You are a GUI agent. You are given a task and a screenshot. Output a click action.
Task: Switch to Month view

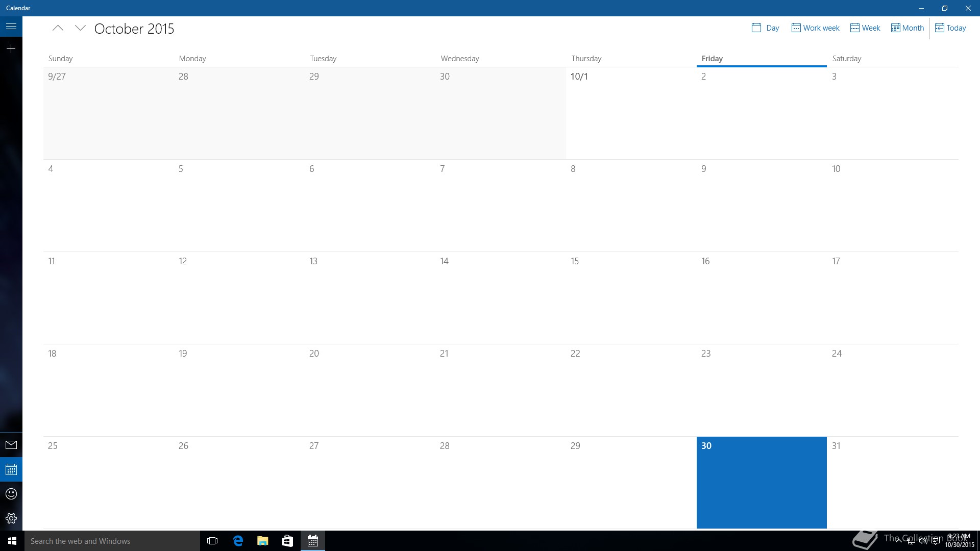(908, 28)
